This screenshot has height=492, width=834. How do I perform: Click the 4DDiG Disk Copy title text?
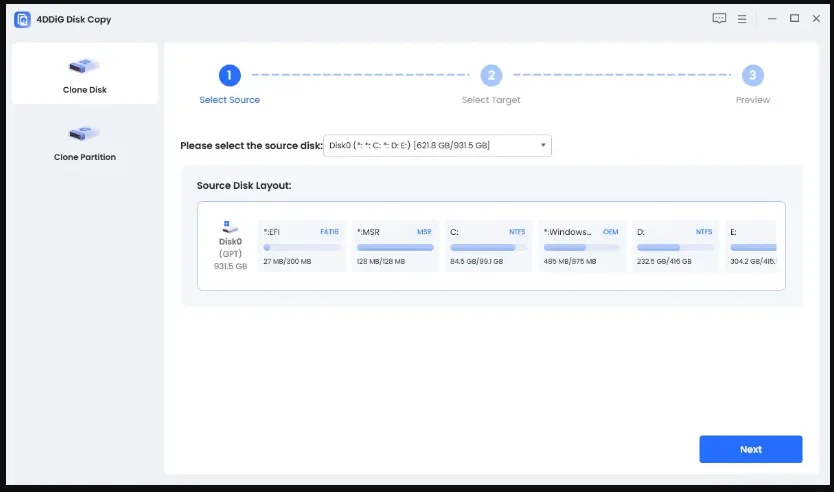pyautogui.click(x=74, y=20)
